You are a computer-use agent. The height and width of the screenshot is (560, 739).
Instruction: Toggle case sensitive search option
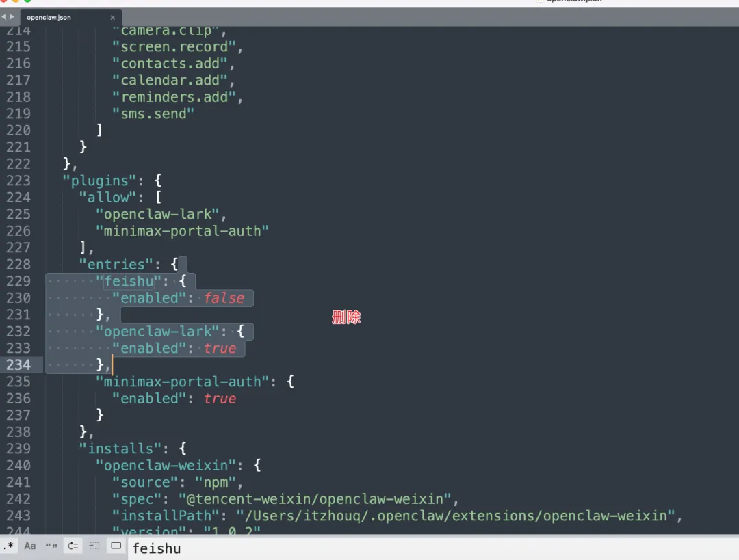coord(29,546)
